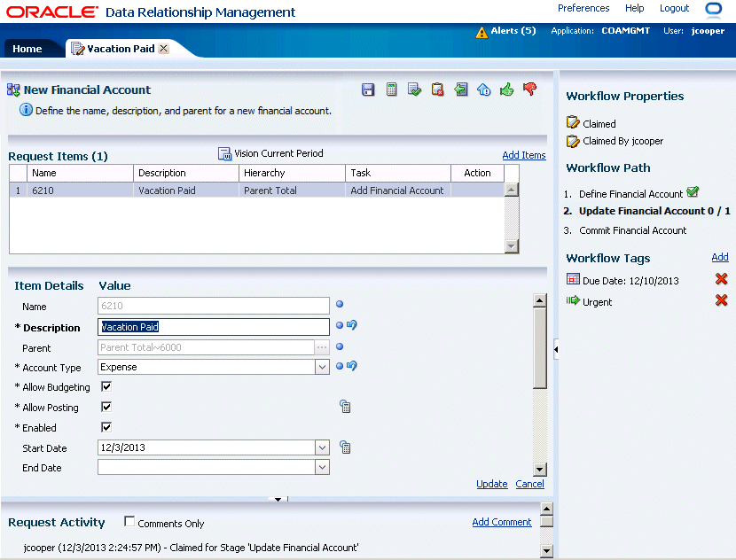
Task: Click the blue circle beside Parent field
Action: tap(340, 346)
